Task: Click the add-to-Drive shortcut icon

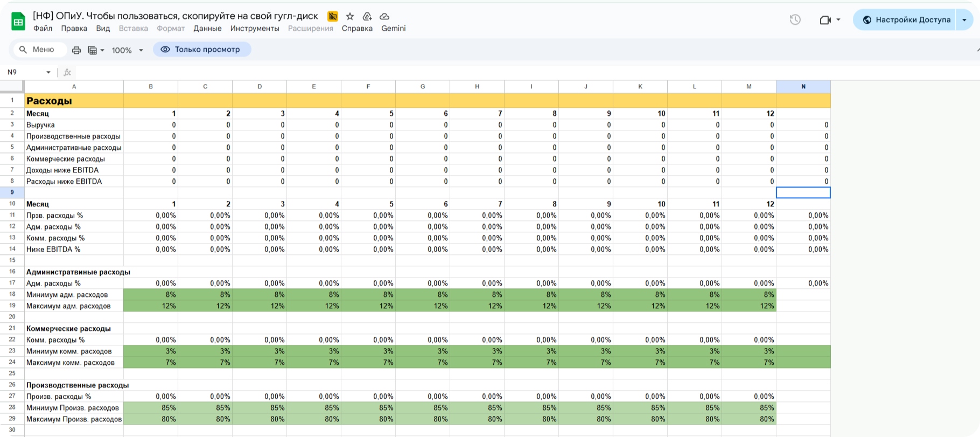Action: (x=367, y=16)
